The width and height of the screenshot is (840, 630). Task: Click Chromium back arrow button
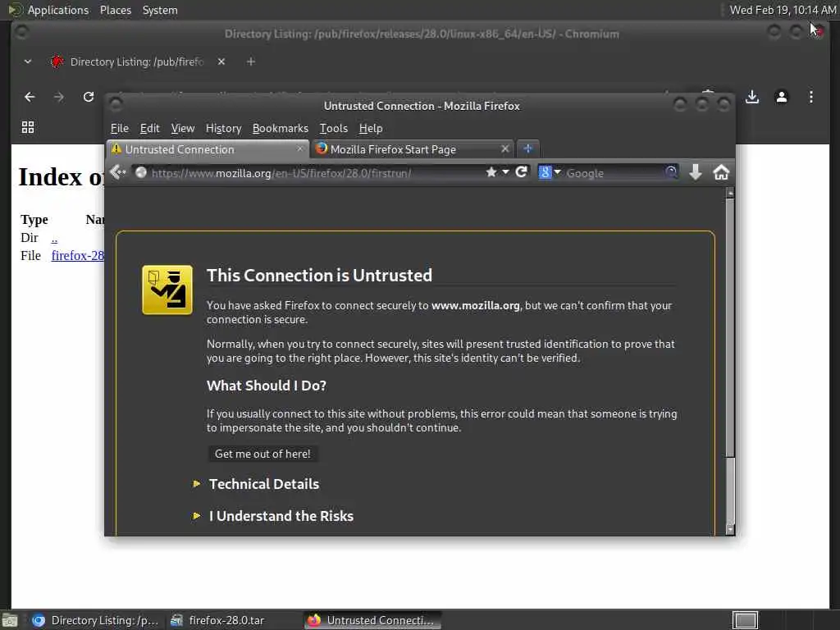(x=30, y=97)
